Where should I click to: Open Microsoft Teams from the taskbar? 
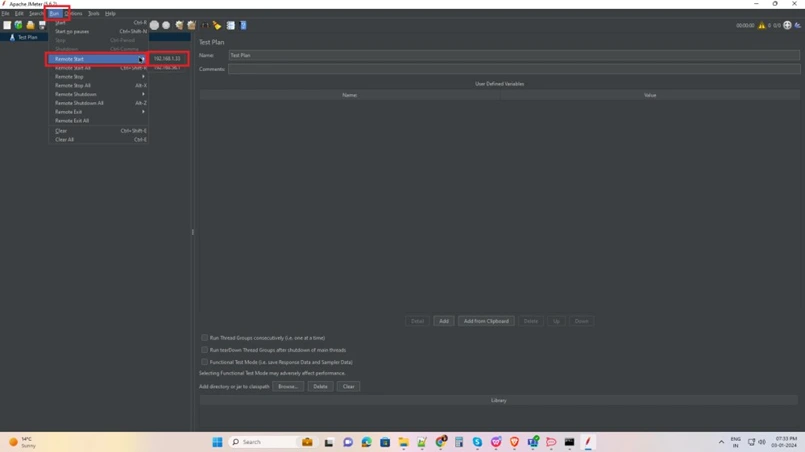point(533,442)
